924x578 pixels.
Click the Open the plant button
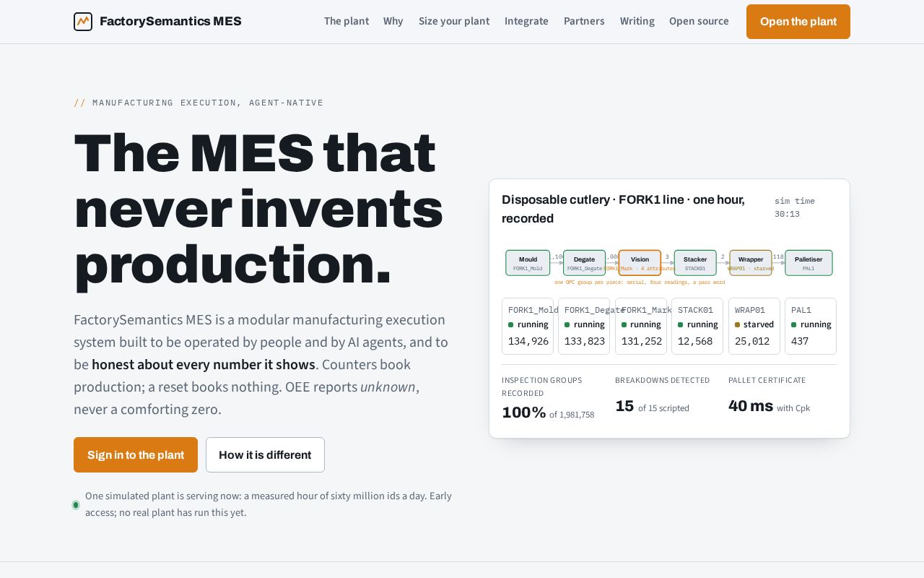(798, 22)
